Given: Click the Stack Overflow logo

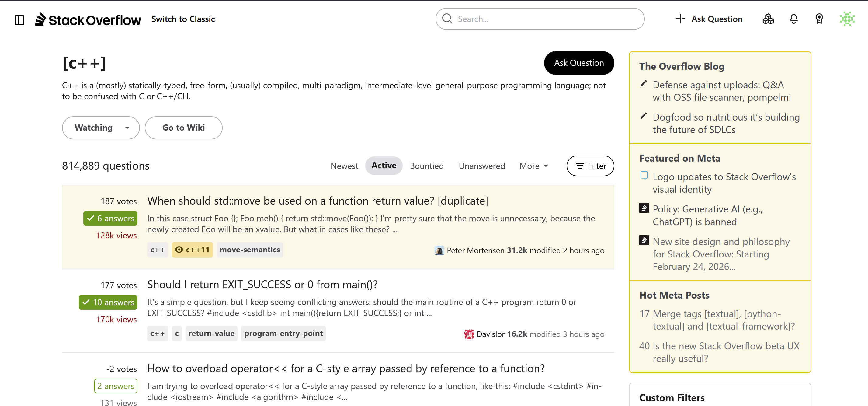Looking at the screenshot, I should point(88,19).
